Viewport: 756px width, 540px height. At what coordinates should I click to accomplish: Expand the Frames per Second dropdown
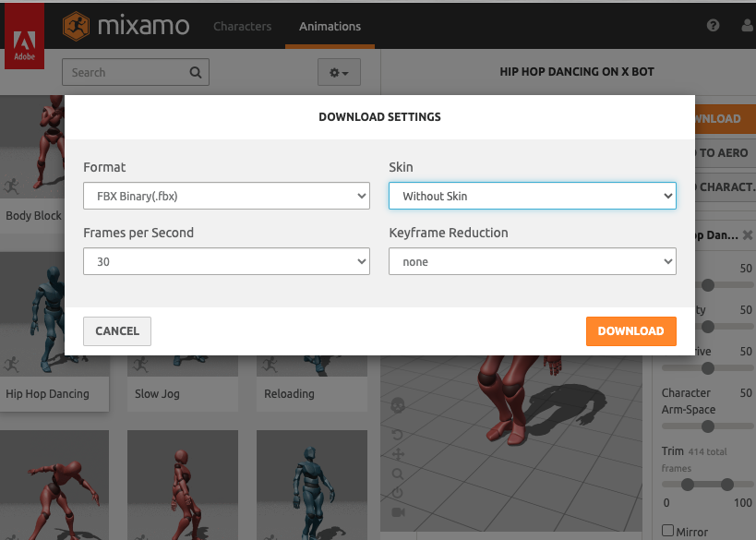226,261
